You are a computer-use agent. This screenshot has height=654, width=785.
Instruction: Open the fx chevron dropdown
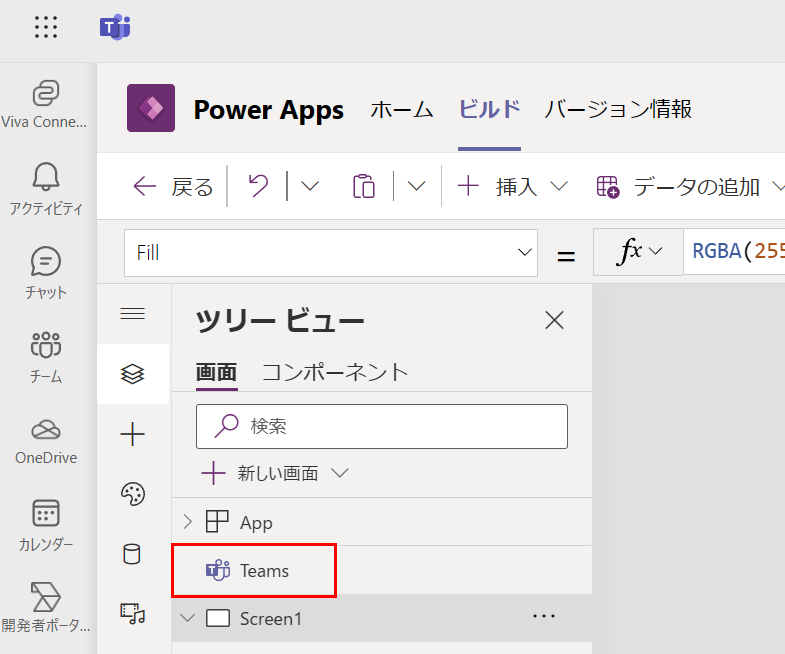pyautogui.click(x=655, y=250)
